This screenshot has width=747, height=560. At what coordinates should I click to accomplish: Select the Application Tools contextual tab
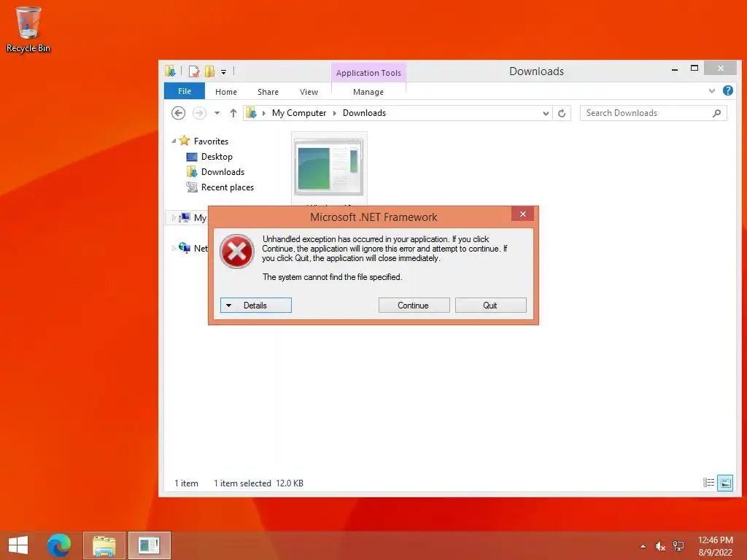tap(368, 73)
